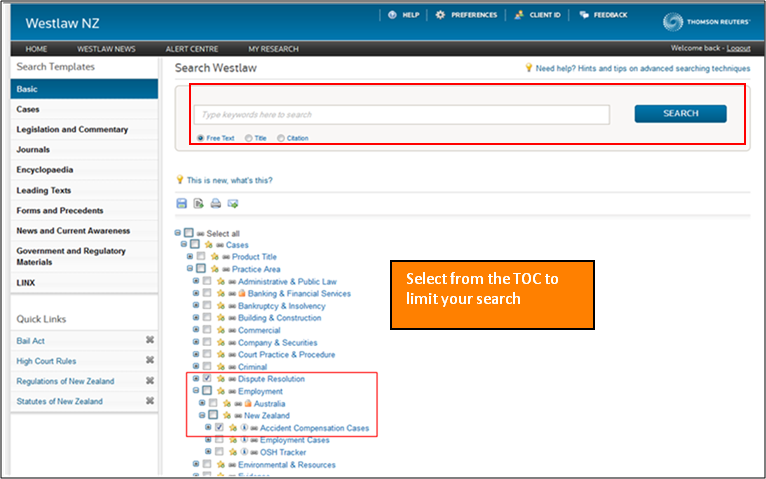Expand the Building & Construction node
766x479 pixels.
(x=196, y=317)
